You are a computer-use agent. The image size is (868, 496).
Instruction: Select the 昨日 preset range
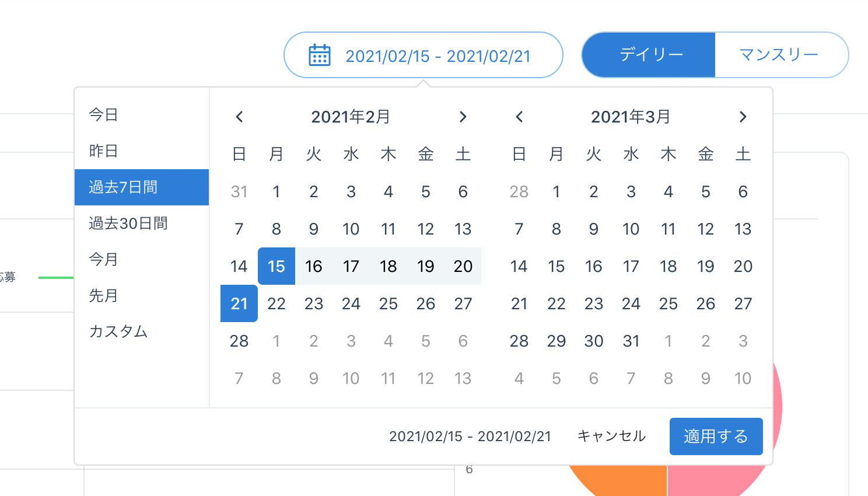click(104, 151)
